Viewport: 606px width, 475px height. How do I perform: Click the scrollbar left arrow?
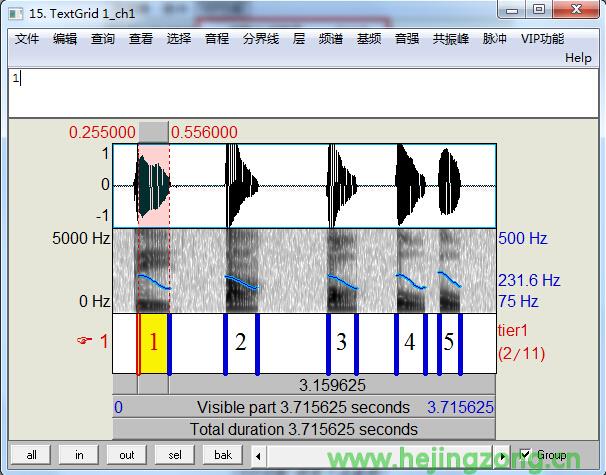258,455
